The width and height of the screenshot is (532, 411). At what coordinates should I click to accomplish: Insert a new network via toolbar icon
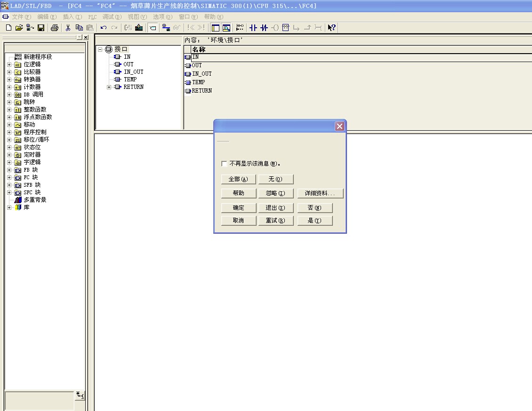tap(240, 28)
